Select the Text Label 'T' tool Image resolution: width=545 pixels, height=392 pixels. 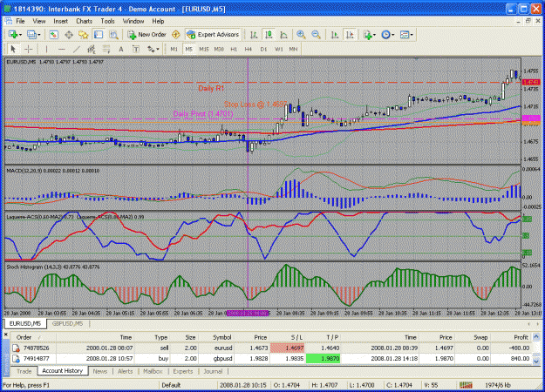[x=136, y=50]
